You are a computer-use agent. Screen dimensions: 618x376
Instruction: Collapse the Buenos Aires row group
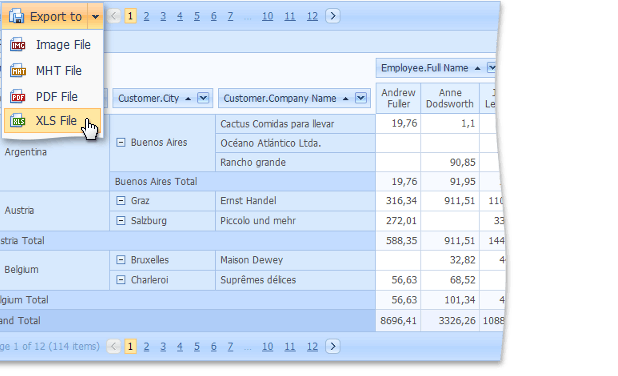tap(121, 142)
